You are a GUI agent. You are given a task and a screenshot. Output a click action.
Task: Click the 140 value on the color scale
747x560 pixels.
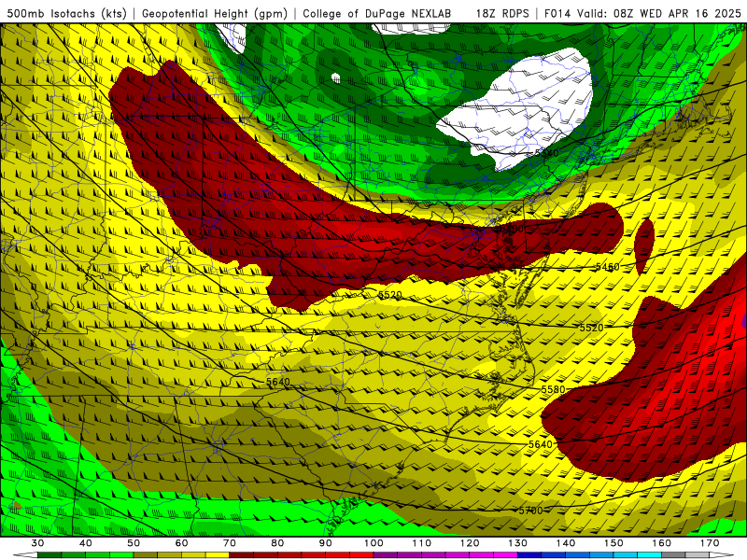coord(566,543)
